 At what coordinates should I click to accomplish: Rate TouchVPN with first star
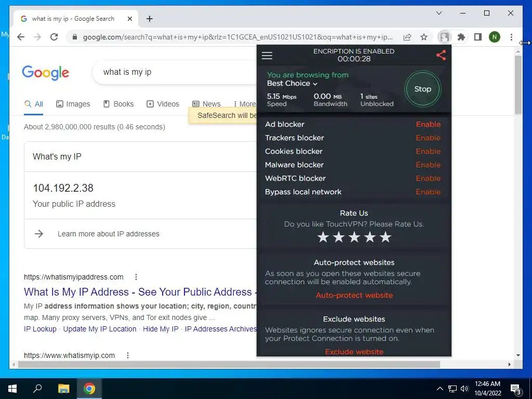(x=323, y=237)
